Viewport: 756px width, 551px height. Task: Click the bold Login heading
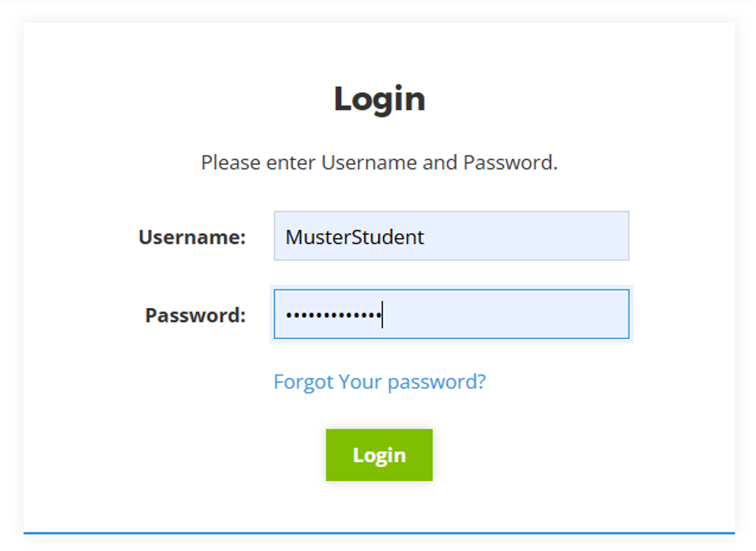[380, 99]
